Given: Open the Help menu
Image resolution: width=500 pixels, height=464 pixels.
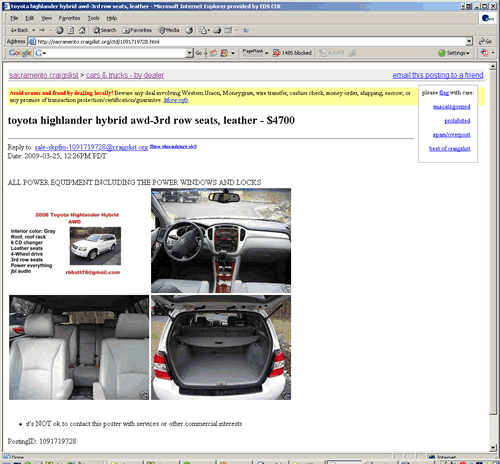Looking at the screenshot, I should pos(111,18).
